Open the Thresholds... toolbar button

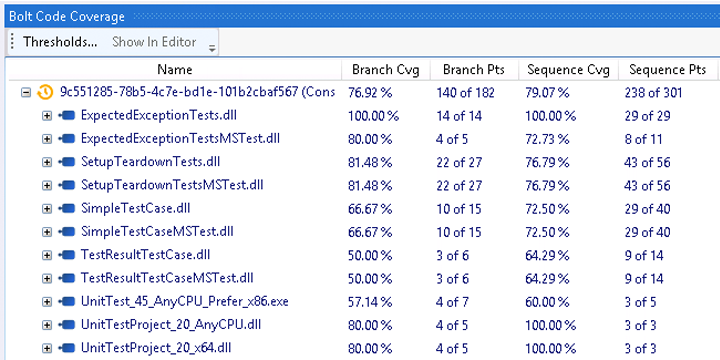pyautogui.click(x=60, y=42)
